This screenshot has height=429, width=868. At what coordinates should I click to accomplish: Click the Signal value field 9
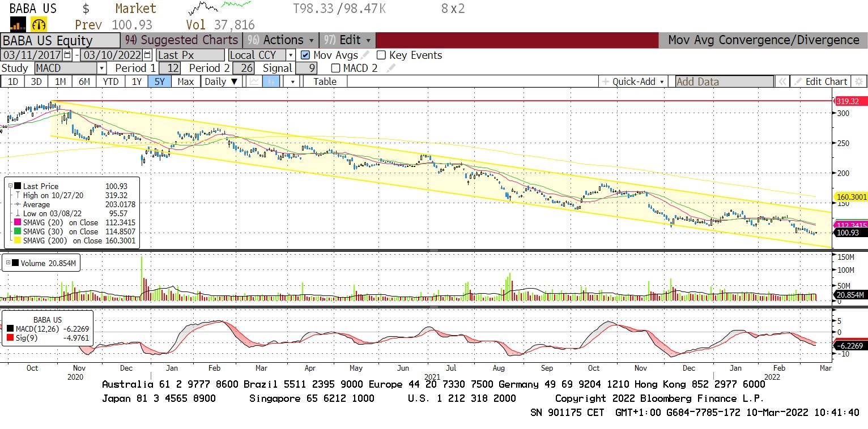tap(306, 68)
